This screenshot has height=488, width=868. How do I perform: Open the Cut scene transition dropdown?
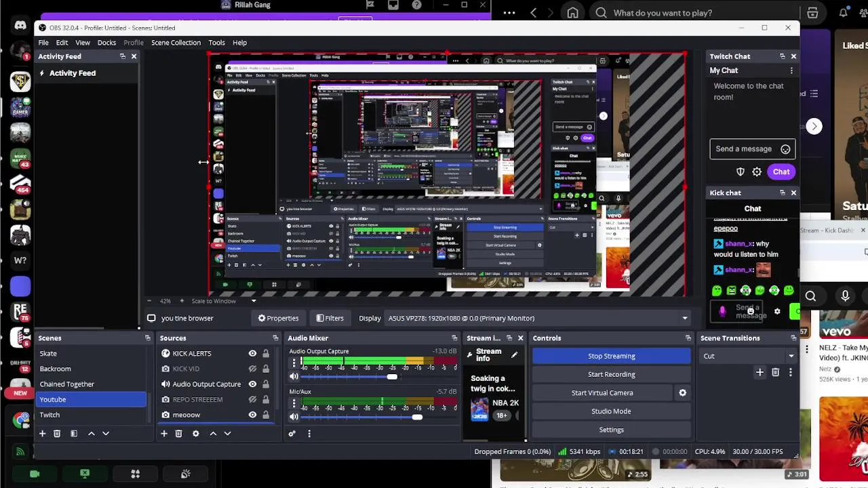click(748, 356)
